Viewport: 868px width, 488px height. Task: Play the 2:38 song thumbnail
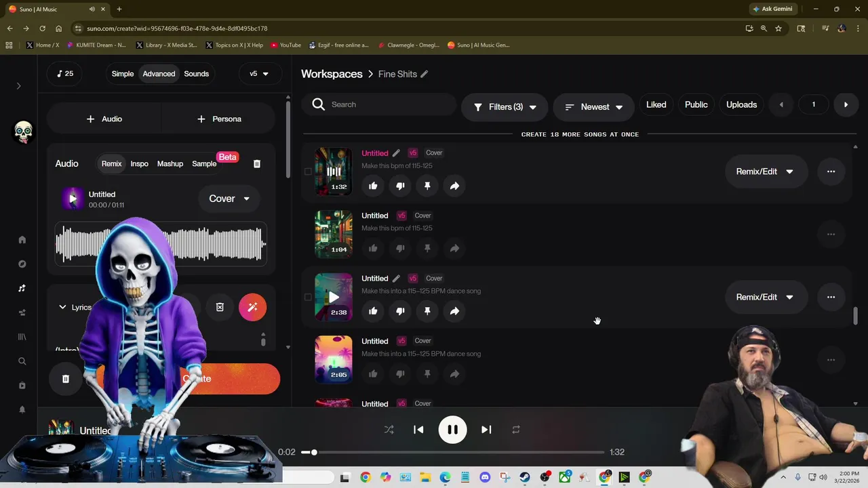[x=334, y=297]
